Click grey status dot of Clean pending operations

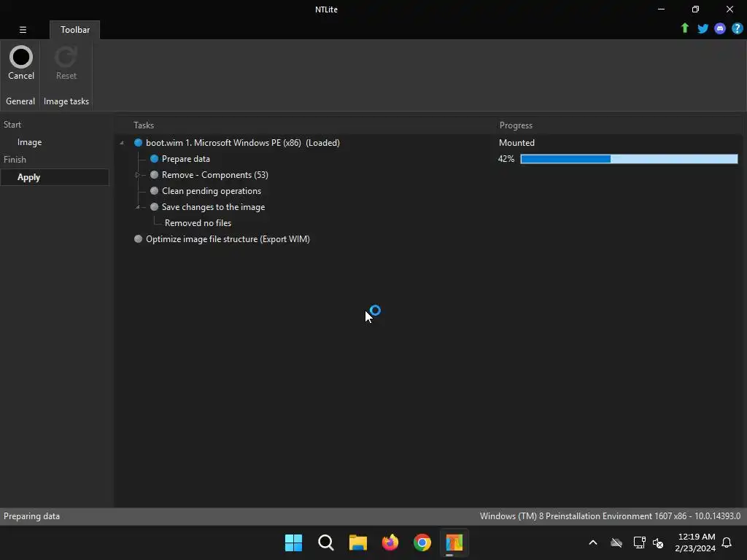pos(154,191)
